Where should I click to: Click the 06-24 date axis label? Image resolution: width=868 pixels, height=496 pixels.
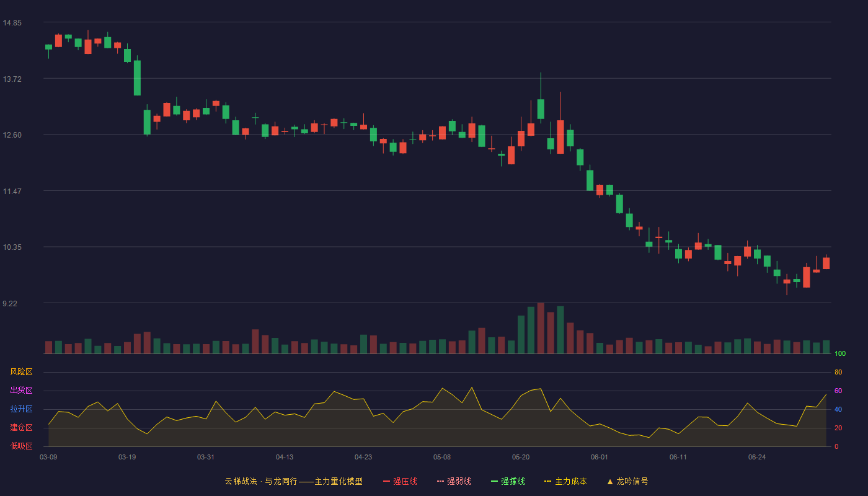click(757, 457)
